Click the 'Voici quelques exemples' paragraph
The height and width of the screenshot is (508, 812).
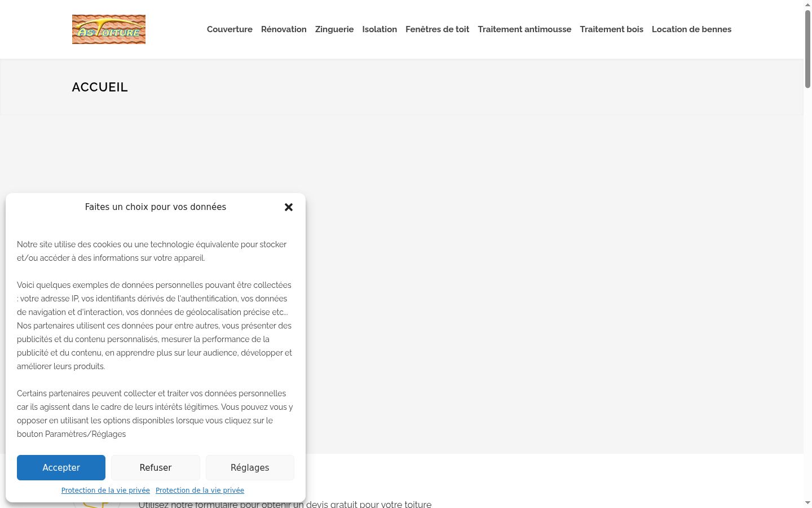point(155,326)
